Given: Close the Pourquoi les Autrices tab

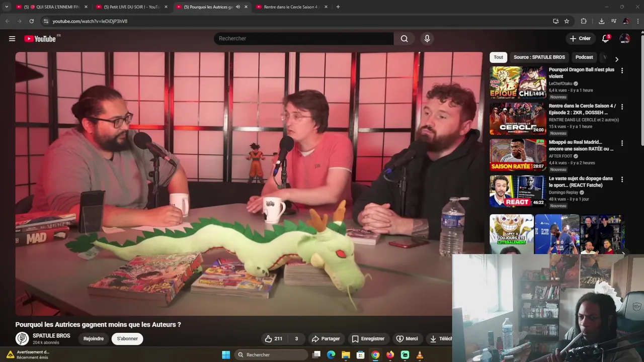Looking at the screenshot, I should pos(246,7).
